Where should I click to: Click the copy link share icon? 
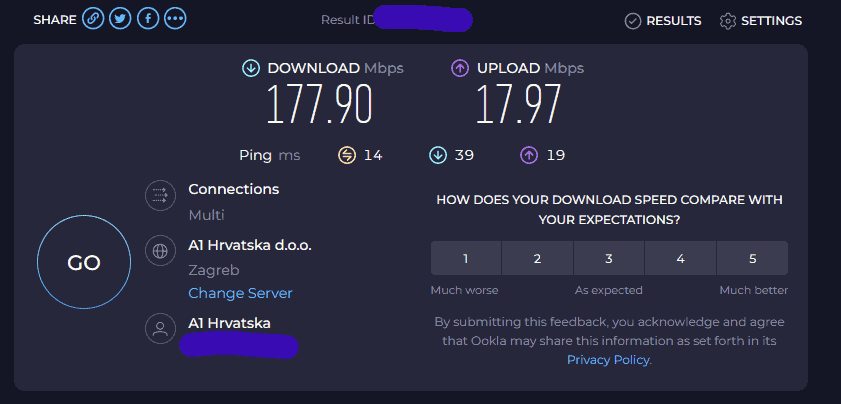click(93, 20)
